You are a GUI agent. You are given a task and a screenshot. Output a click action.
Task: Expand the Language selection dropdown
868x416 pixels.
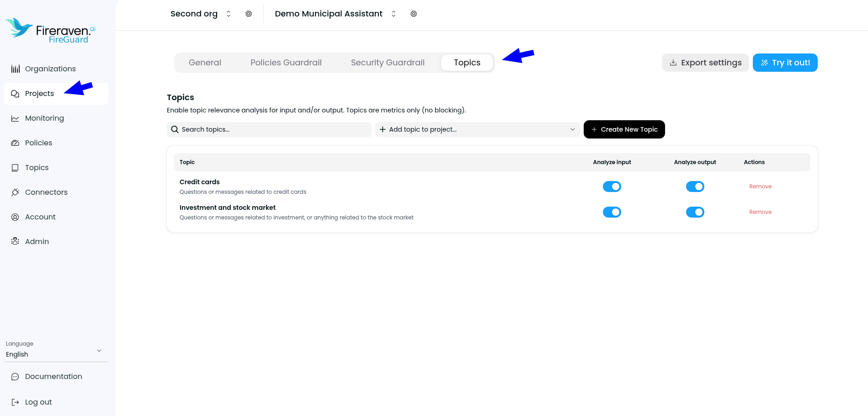coord(99,351)
